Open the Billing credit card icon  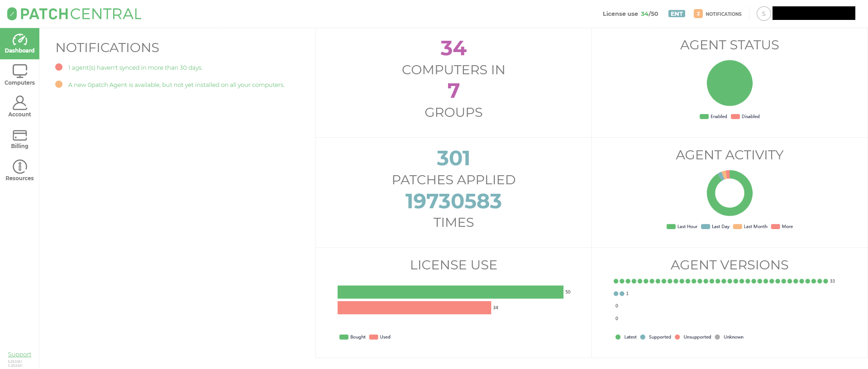point(19,135)
